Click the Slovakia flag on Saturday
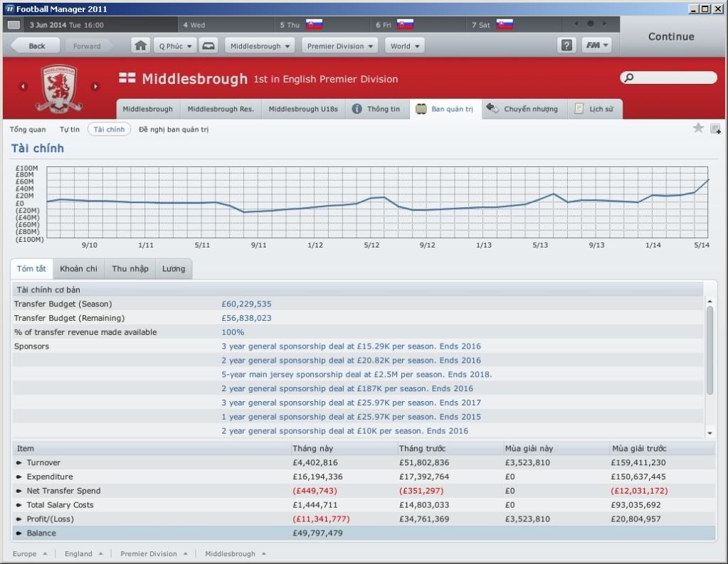The image size is (728, 564). [505, 24]
